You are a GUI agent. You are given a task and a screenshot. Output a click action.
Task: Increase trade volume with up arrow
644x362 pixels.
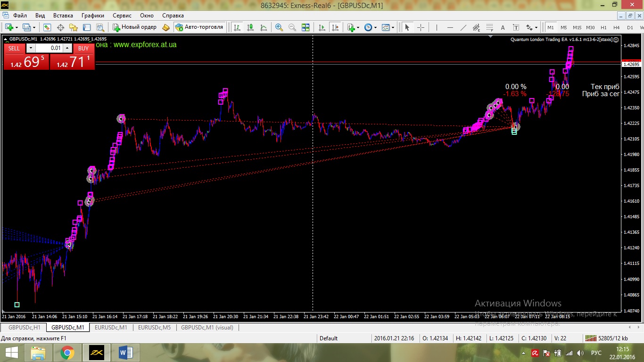(67, 48)
